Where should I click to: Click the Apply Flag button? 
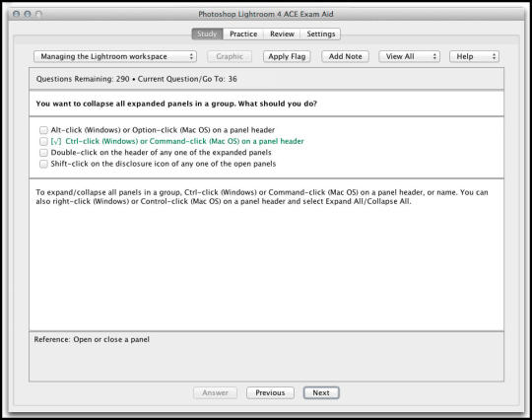(x=287, y=56)
